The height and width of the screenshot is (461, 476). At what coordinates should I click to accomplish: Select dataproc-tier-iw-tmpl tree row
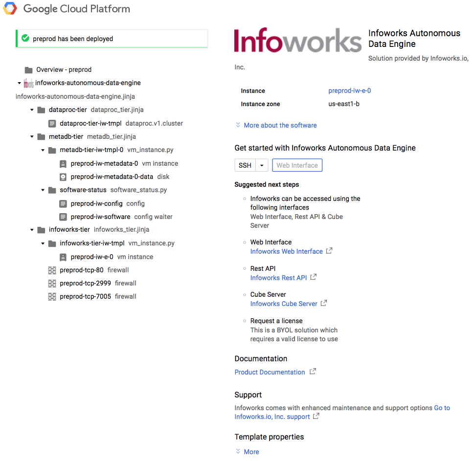(x=115, y=124)
